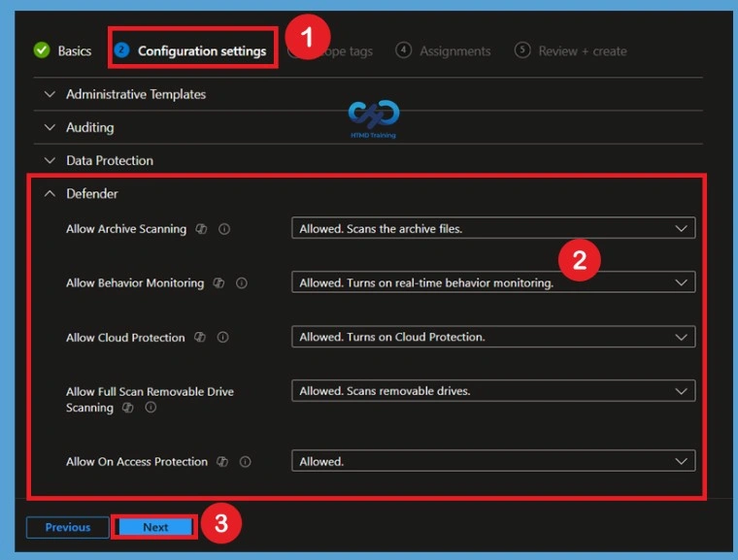The image size is (738, 560).
Task: Open the Allow Behavior Monitoring dropdown
Action: 493,282
